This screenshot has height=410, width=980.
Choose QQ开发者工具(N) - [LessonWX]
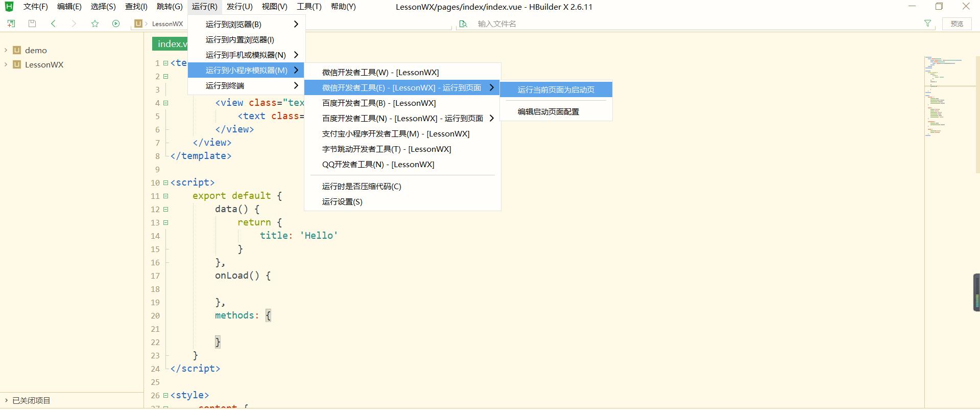pyautogui.click(x=402, y=164)
